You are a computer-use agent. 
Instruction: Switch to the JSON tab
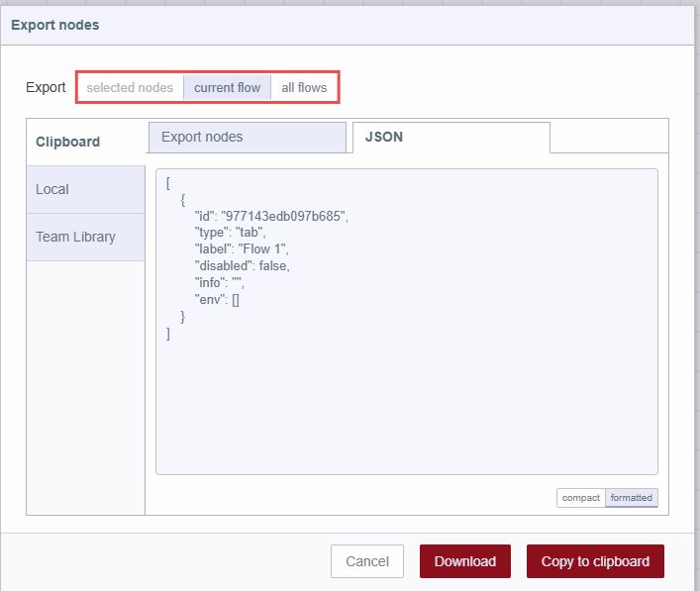tap(450, 137)
